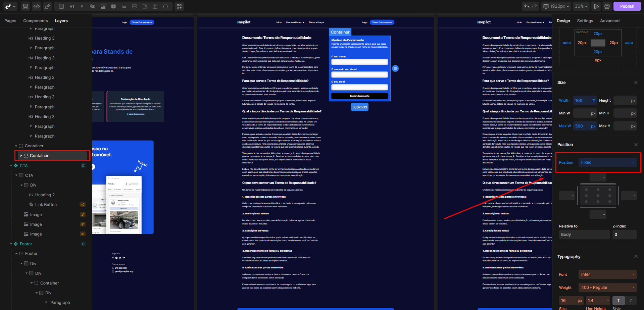Image resolution: width=644 pixels, height=310 pixels.
Task: Add a curly braces dynamic element
Action: [x=165, y=6]
